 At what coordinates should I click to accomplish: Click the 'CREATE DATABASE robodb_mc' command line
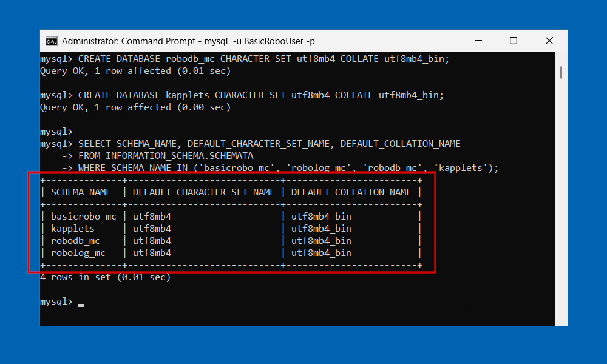tap(244, 59)
